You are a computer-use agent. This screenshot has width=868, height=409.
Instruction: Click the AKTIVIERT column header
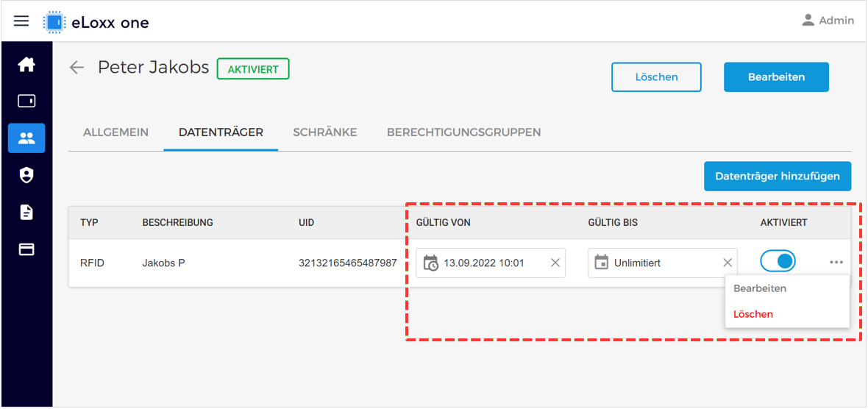coord(784,222)
